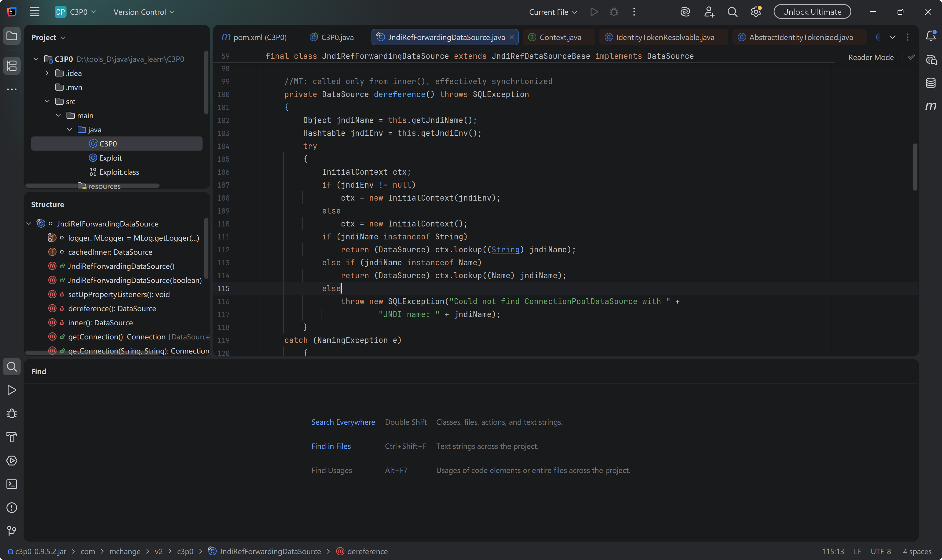Open the Terminal tool window

coord(12,484)
